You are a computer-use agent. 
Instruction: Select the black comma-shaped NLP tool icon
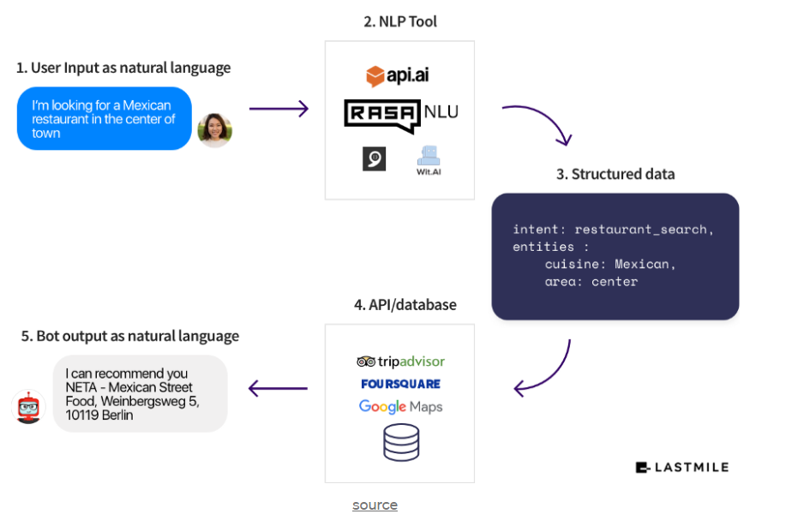coord(373,158)
